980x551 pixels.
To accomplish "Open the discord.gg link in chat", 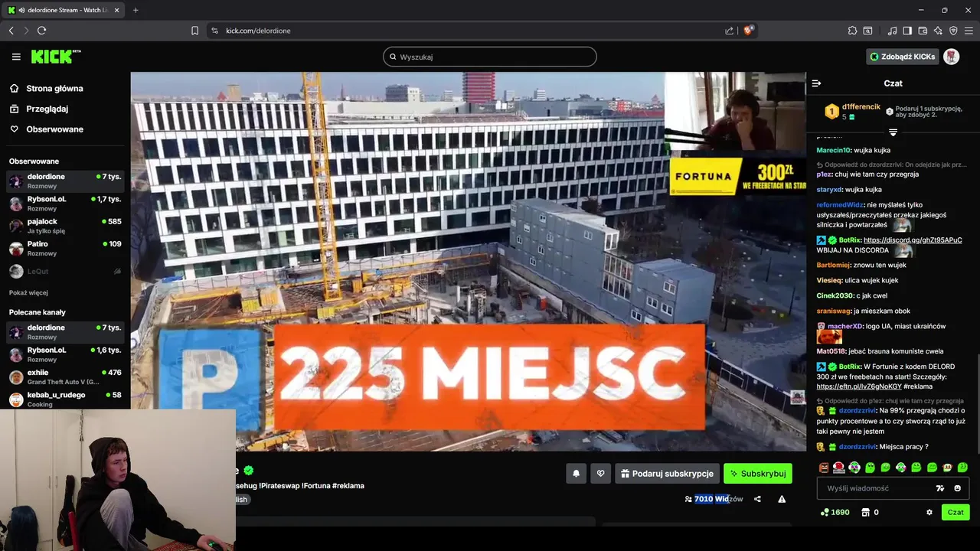I will click(913, 240).
